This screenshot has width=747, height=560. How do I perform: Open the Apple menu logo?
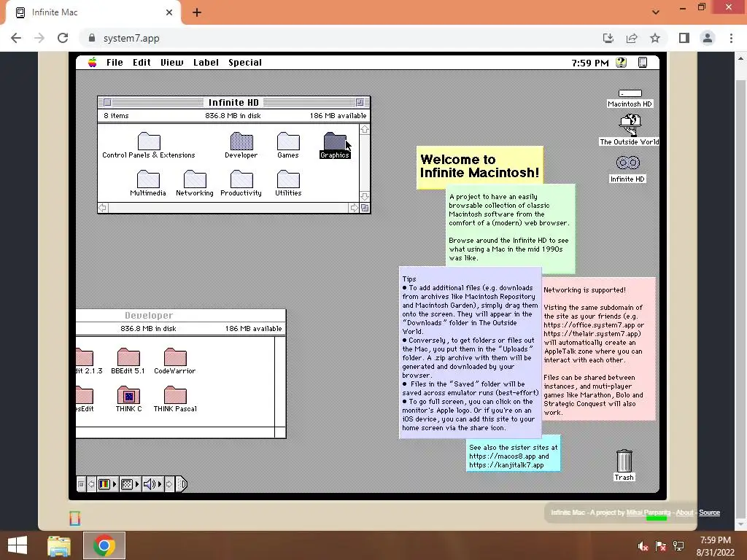tap(93, 63)
